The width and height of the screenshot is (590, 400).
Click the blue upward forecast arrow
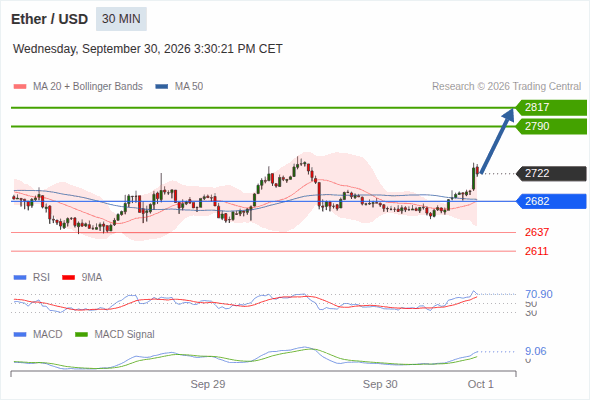click(497, 141)
